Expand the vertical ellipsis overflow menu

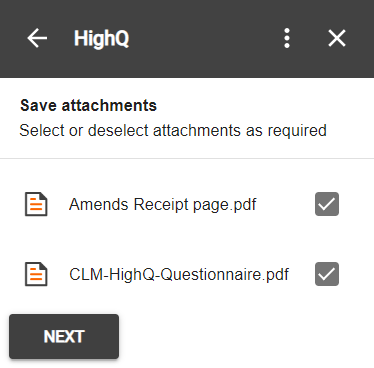(287, 38)
